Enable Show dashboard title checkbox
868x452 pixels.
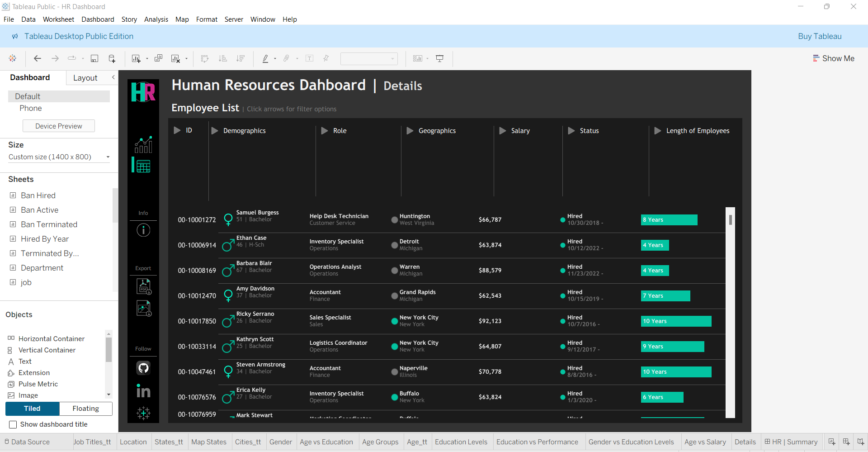pos(13,424)
